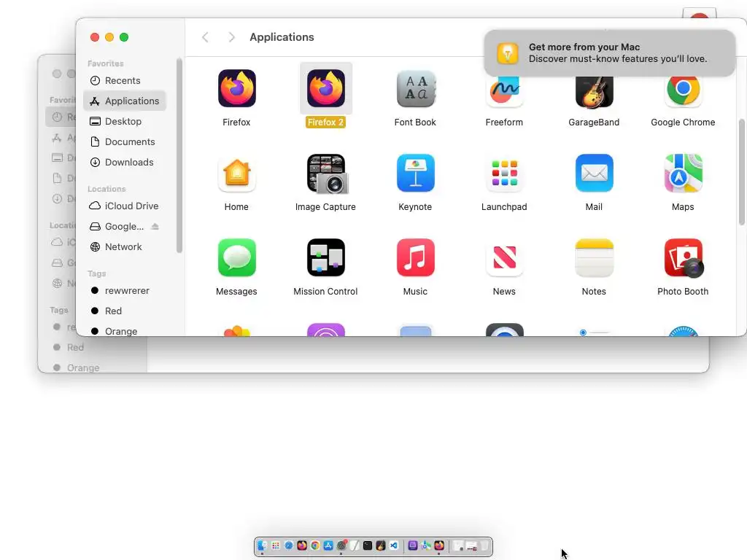Image resolution: width=747 pixels, height=560 pixels.
Task: Go back in the Finder window
Action: pos(205,37)
